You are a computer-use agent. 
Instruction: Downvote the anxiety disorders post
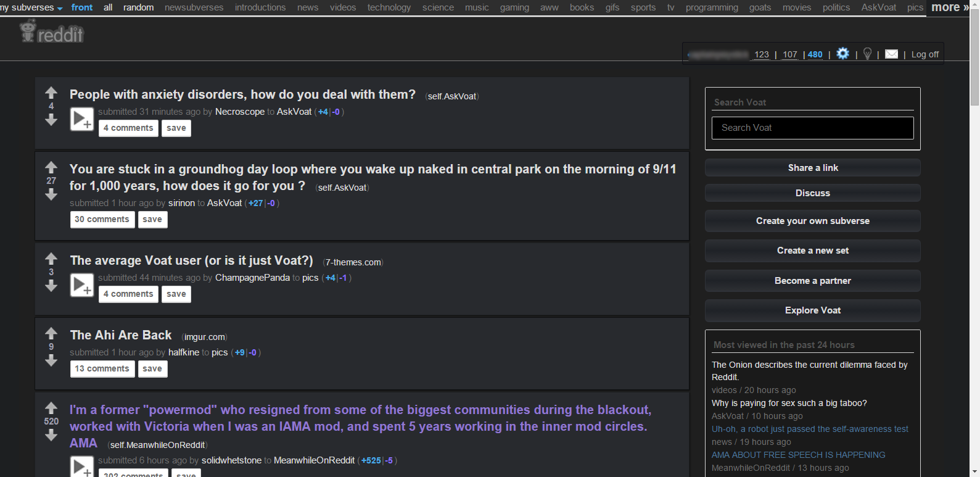(x=51, y=120)
